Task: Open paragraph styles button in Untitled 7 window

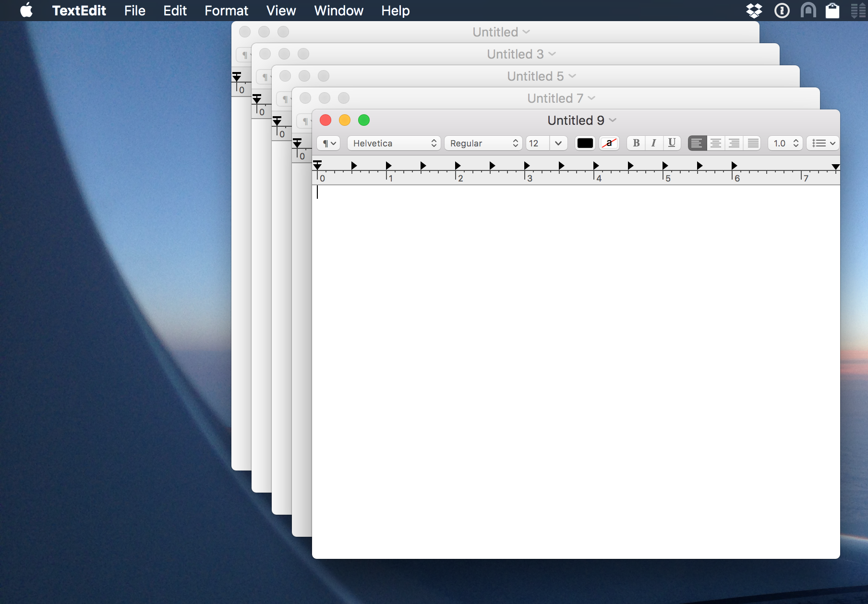Action: pyautogui.click(x=305, y=121)
